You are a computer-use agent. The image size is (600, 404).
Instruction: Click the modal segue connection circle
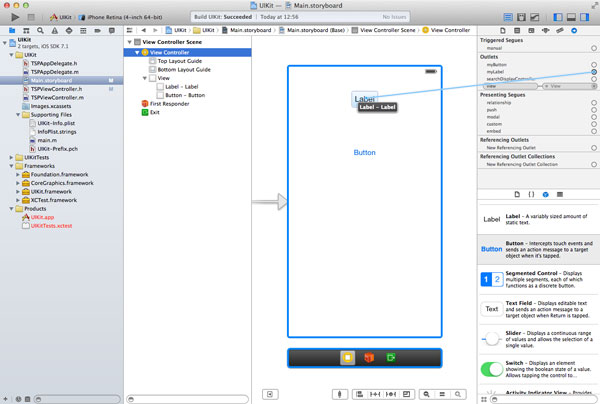(x=593, y=117)
